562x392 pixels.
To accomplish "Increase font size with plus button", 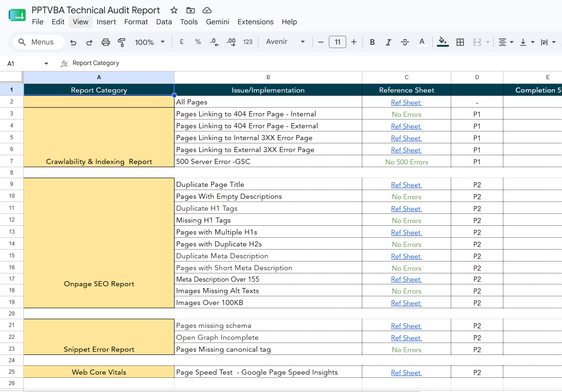I will pyautogui.click(x=354, y=42).
